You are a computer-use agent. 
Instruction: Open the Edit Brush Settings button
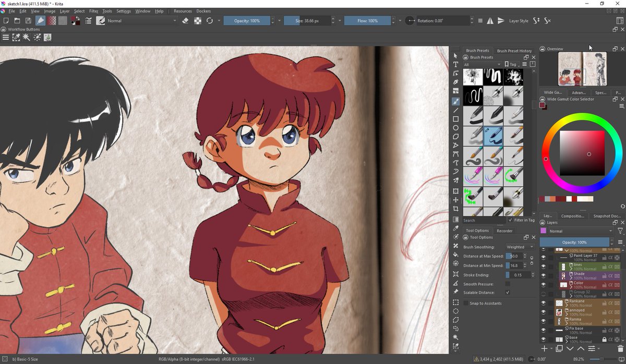coord(88,21)
